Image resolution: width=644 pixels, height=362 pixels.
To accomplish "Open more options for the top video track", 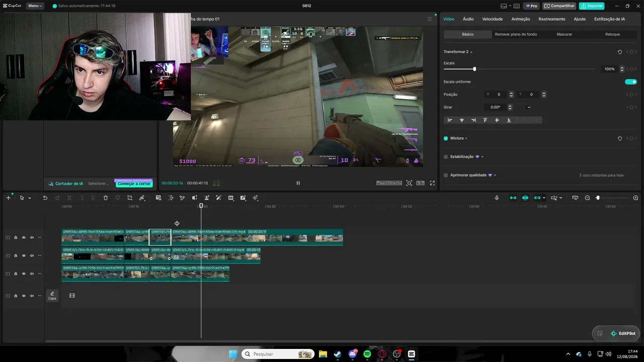I will pos(40,238).
